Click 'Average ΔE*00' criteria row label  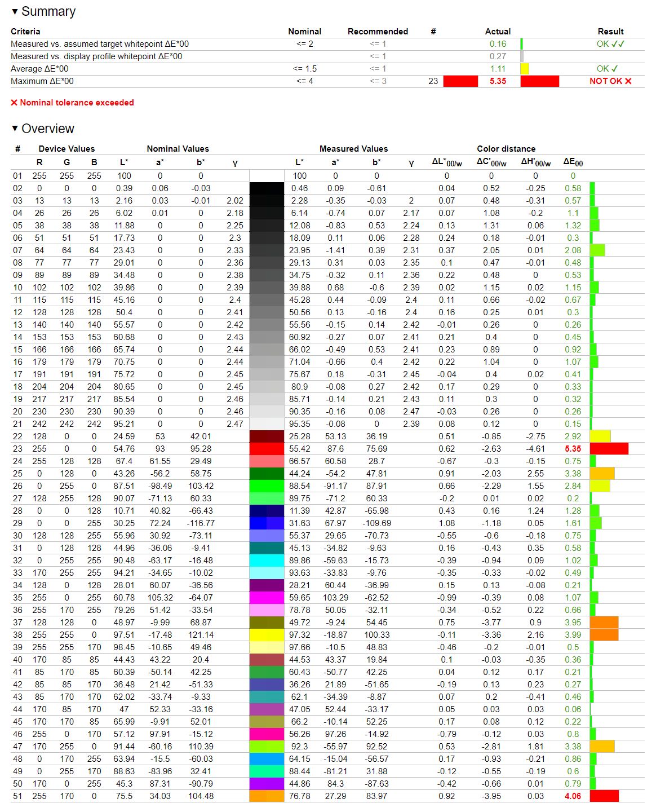coord(39,69)
